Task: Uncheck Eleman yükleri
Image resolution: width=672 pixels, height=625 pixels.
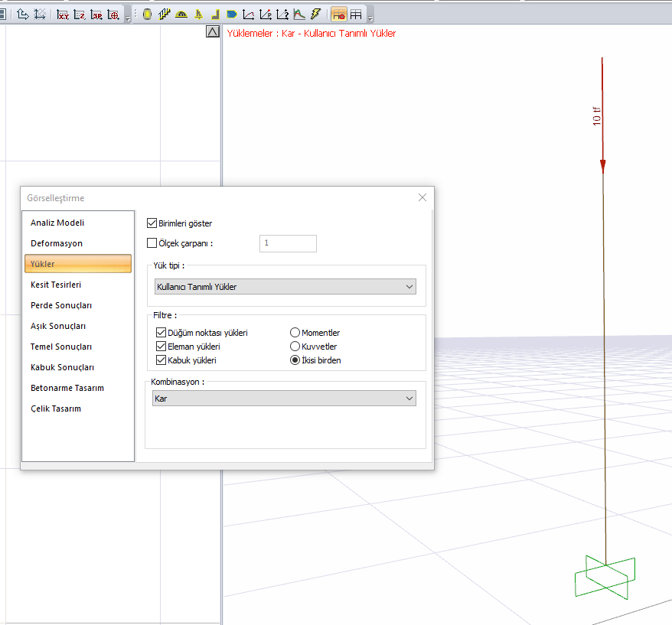Action: click(161, 346)
